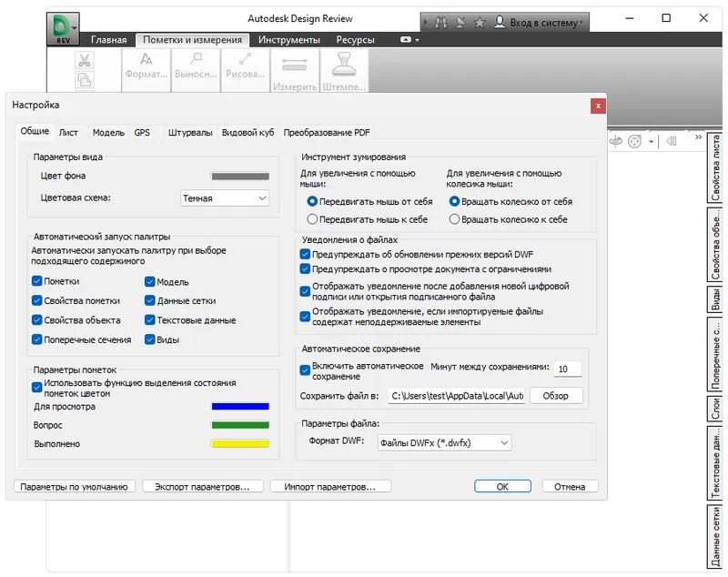Click the ribbon minimize toggle icon
Viewport: 728px width, 577px height.
click(x=405, y=40)
